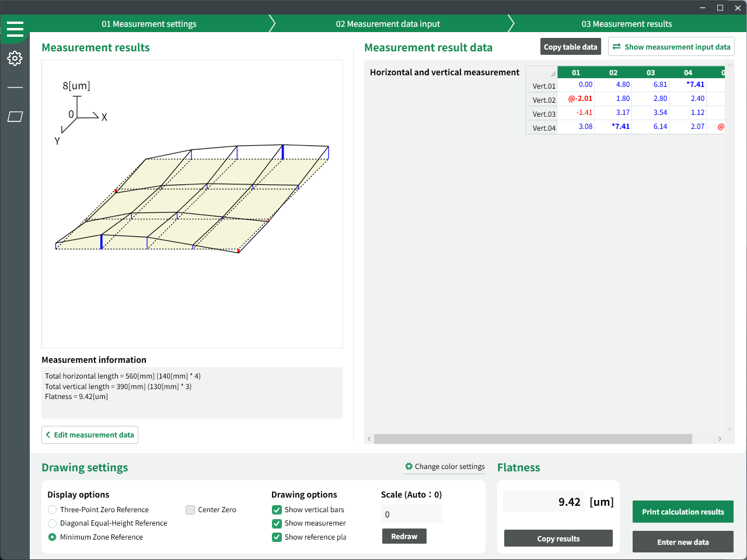Go to 01 Measurement settings step
The height and width of the screenshot is (560, 747).
[149, 24]
